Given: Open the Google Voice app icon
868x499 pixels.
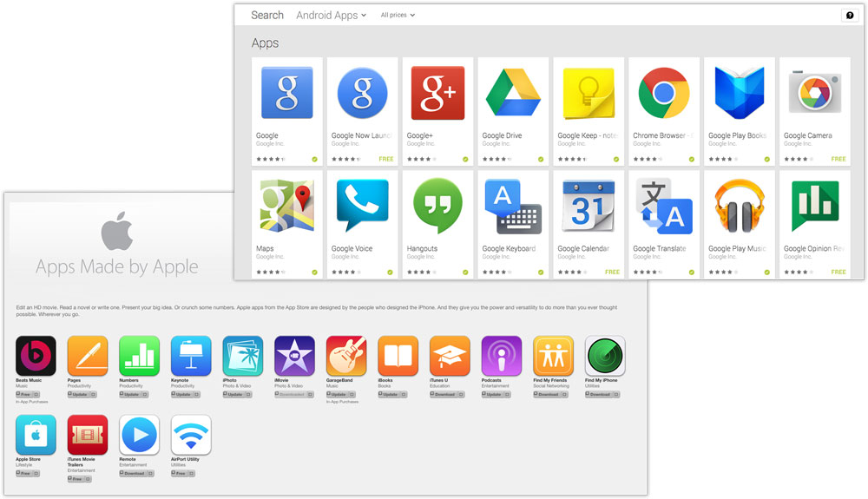Looking at the screenshot, I should [363, 206].
